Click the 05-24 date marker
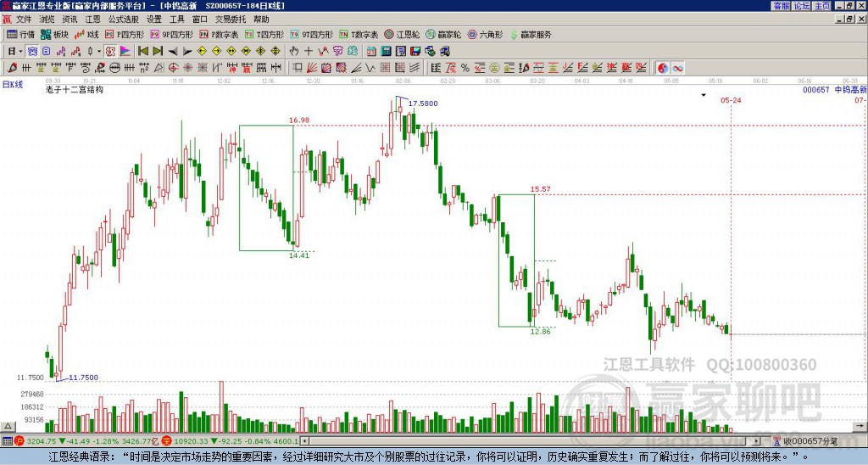Image resolution: width=868 pixels, height=465 pixels. (x=731, y=100)
